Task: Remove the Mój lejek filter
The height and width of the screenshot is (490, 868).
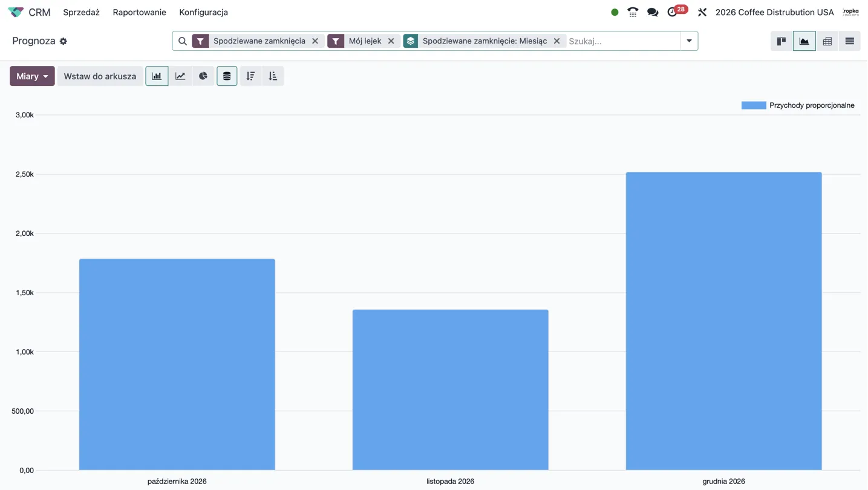Action: (391, 41)
